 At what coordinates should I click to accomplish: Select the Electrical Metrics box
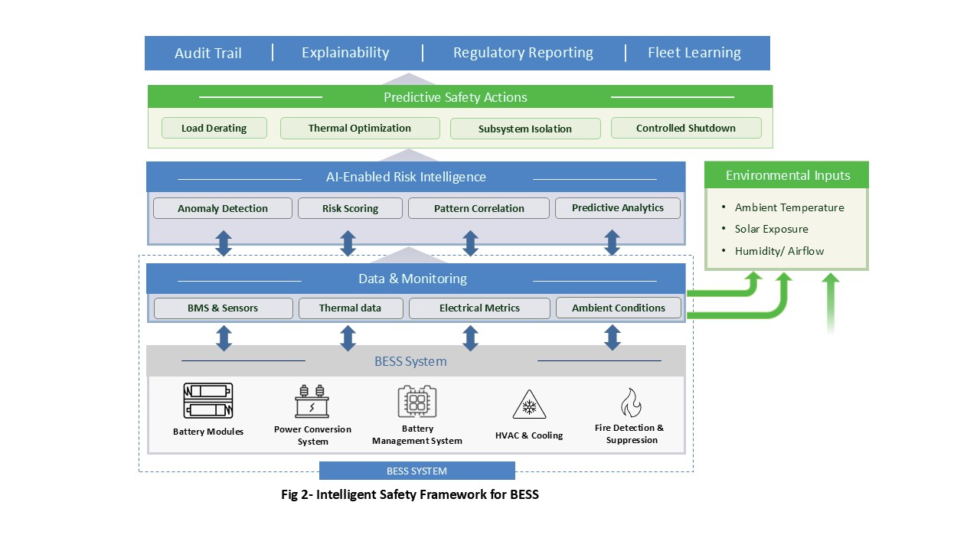click(x=479, y=308)
